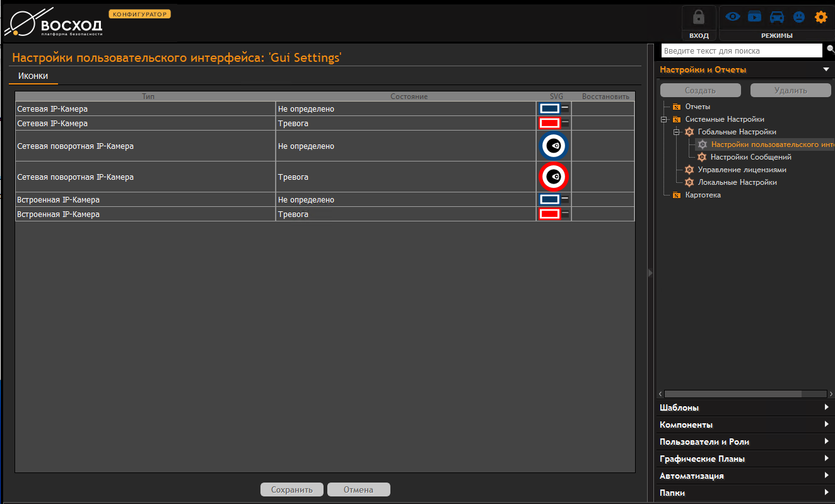Select the car mode icon
The image size is (835, 504).
point(776,17)
